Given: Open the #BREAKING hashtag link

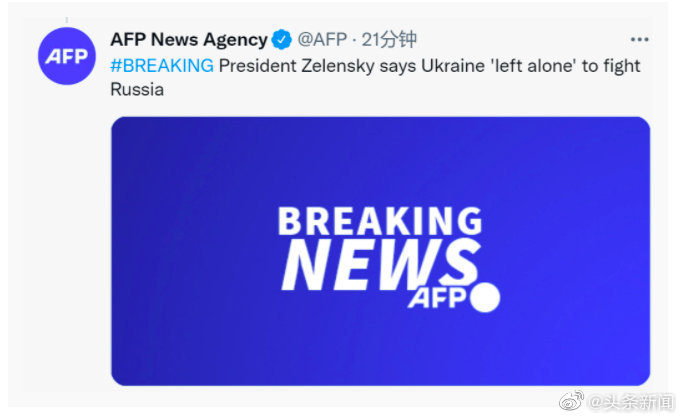Looking at the screenshot, I should click(x=162, y=66).
